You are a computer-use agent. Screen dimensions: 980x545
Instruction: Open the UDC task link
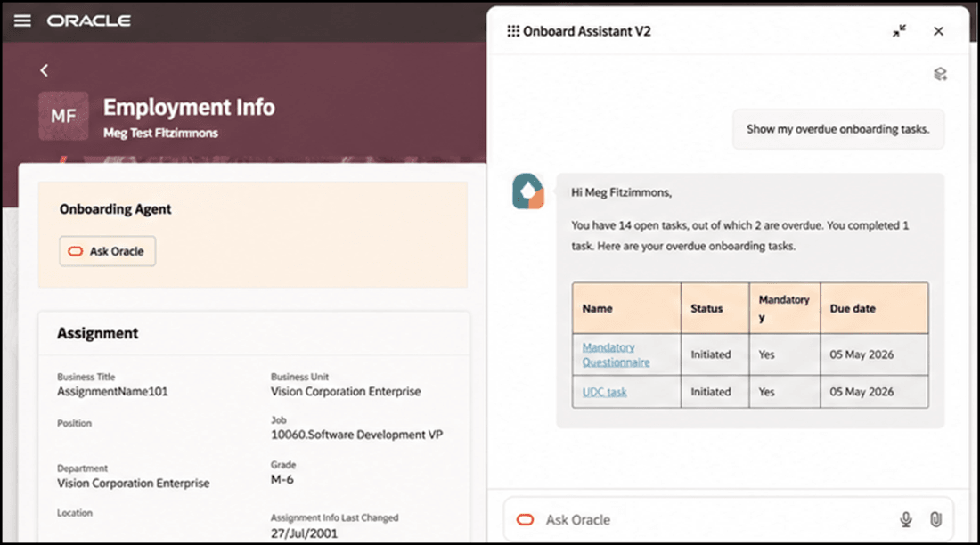coord(604,392)
